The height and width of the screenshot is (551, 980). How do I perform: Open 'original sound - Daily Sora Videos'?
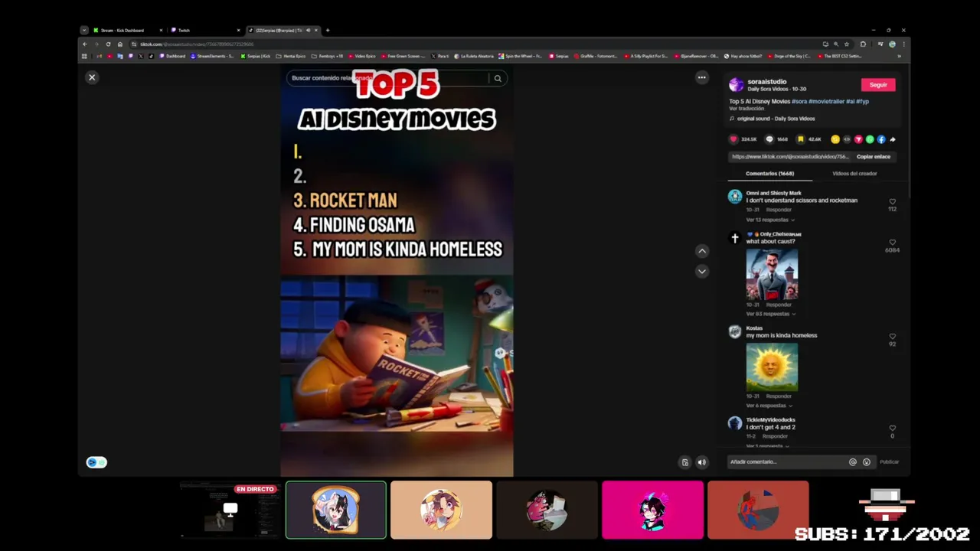[776, 119]
